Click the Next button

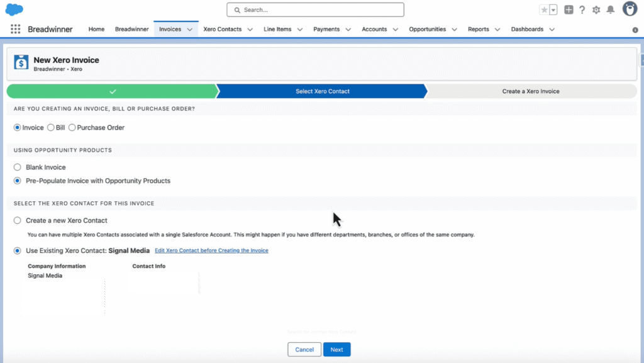coord(336,349)
